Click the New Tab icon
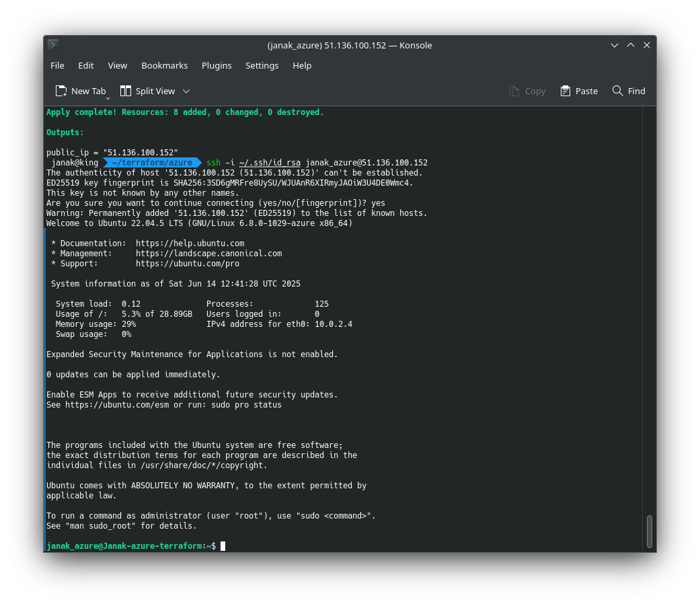Viewport: 700px width, 604px height. [61, 91]
